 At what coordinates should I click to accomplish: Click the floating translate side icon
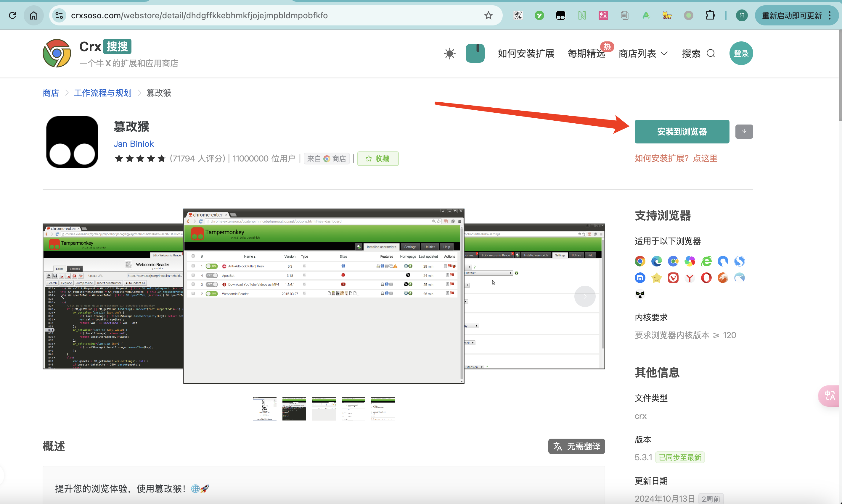[830, 395]
